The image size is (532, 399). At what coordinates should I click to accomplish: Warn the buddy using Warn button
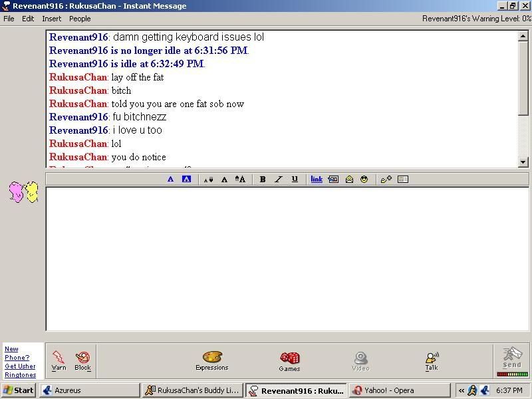tap(59, 361)
